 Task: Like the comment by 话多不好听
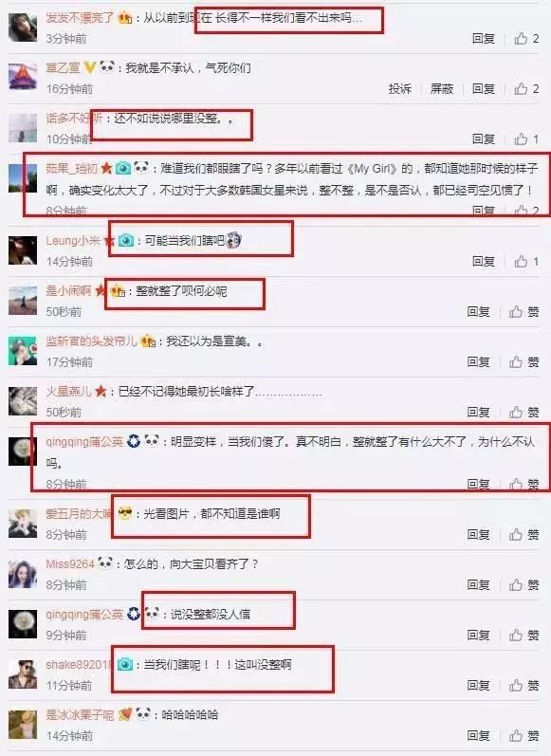coord(526,138)
